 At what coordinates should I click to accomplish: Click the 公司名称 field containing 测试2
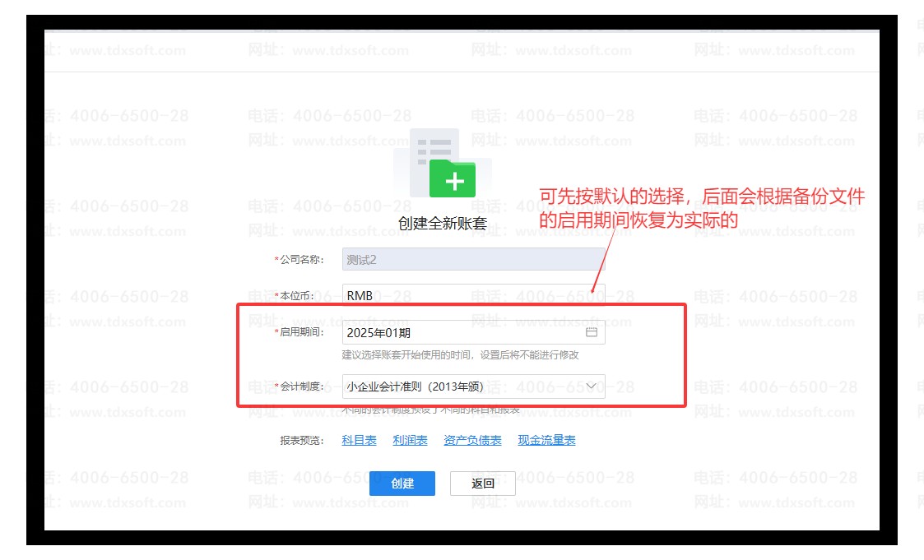[x=473, y=259]
